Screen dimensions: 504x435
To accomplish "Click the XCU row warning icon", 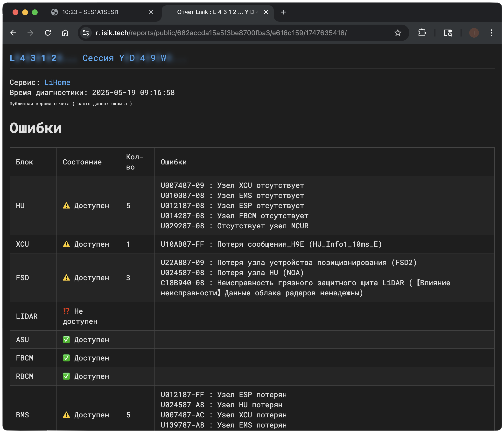I will [66, 244].
